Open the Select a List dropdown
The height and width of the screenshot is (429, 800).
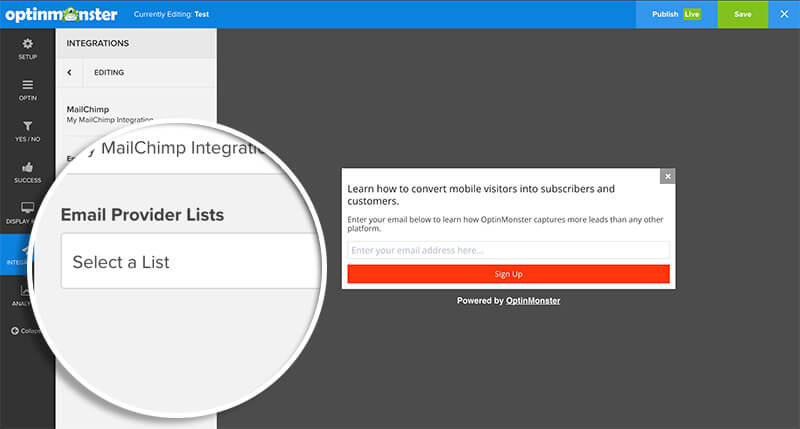click(191, 261)
